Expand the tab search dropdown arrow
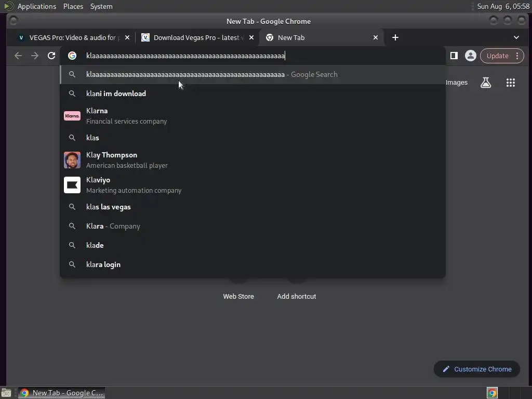This screenshot has width=532, height=399. click(516, 37)
